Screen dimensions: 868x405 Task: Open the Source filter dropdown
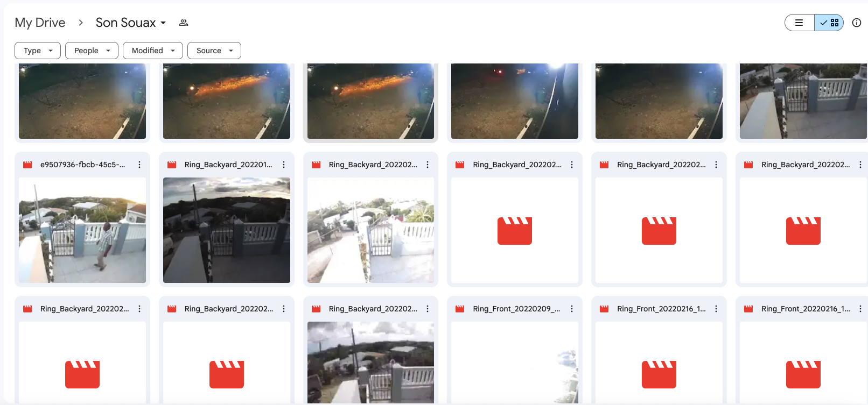coord(214,51)
